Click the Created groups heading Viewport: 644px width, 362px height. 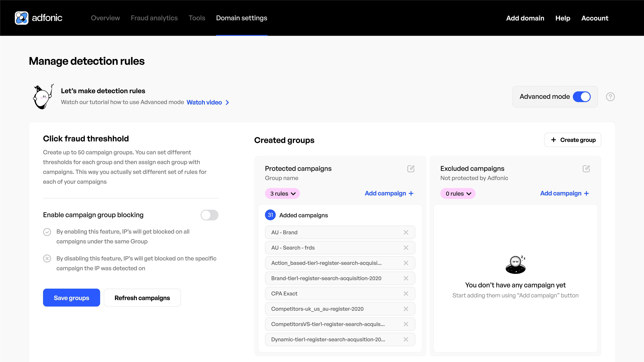point(284,140)
